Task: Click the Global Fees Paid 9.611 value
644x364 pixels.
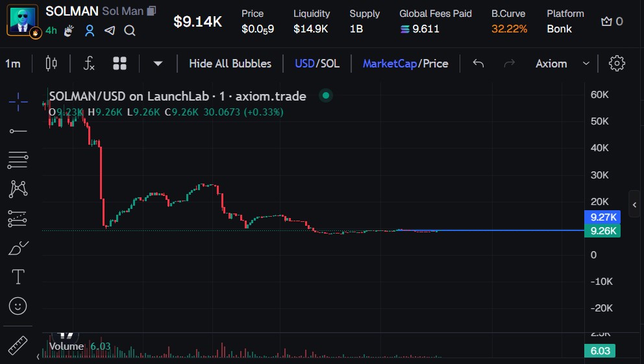Action: pos(420,29)
